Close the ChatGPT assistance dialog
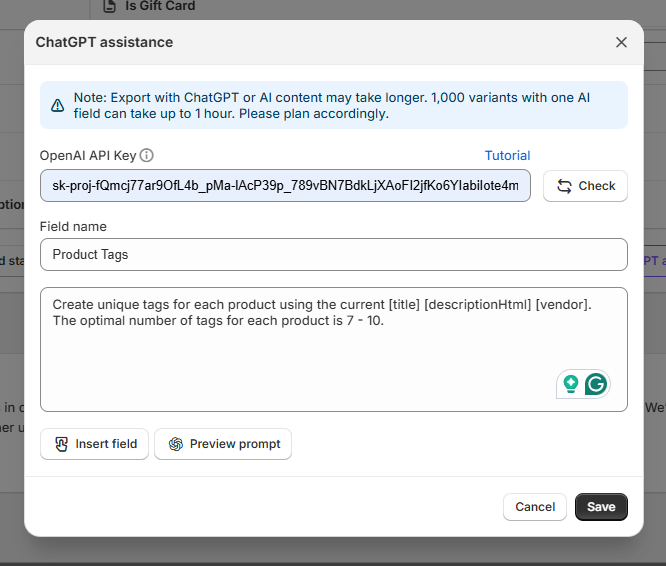Image resolution: width=666 pixels, height=566 pixels. click(621, 42)
